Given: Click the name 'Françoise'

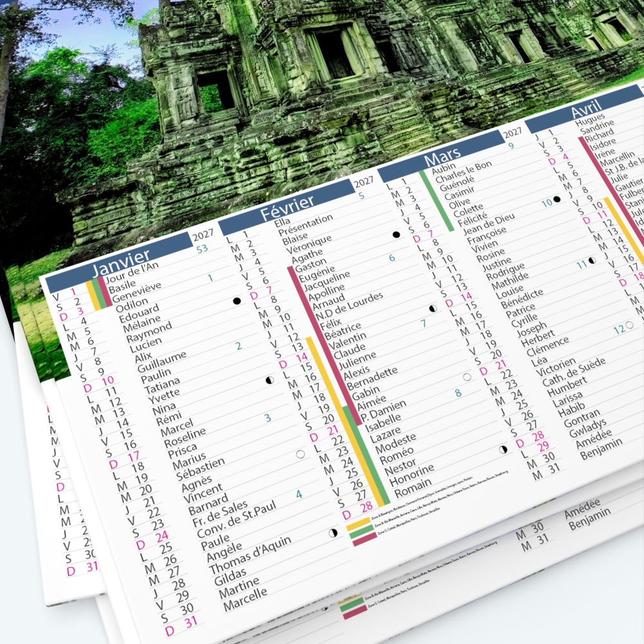Looking at the screenshot, I should coord(487,236).
